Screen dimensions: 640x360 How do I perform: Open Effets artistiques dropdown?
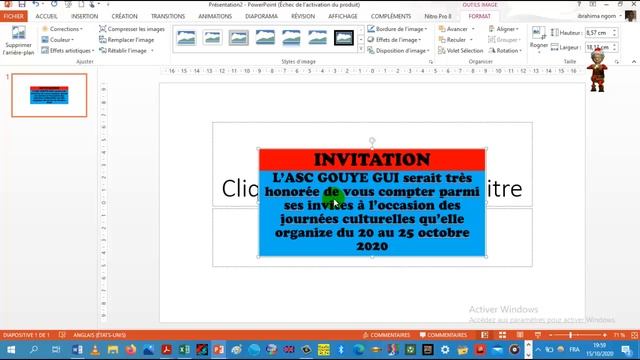point(68,51)
